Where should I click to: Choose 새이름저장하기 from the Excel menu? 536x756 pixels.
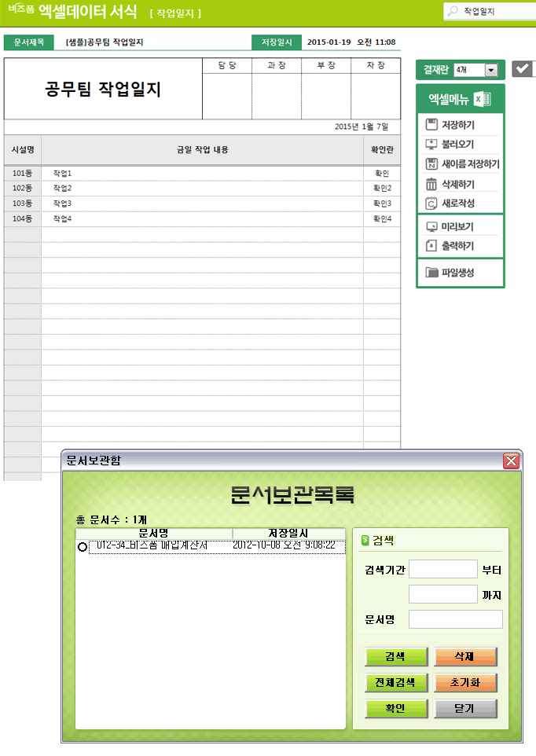(x=461, y=164)
